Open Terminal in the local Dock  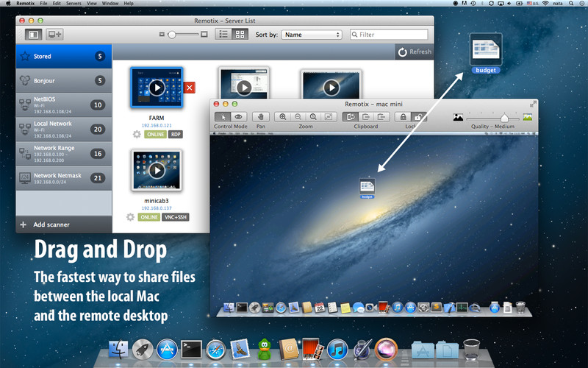tap(191, 349)
